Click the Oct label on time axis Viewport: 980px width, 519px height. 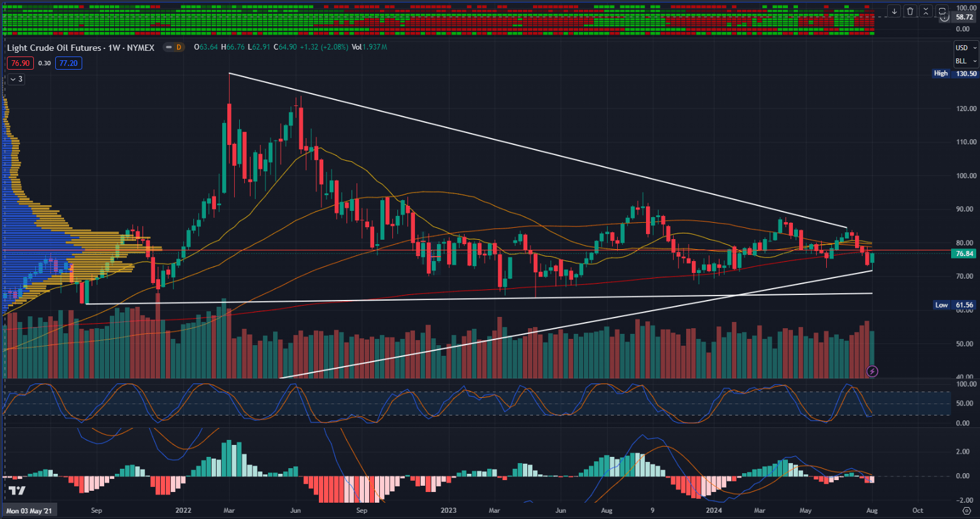click(918, 510)
